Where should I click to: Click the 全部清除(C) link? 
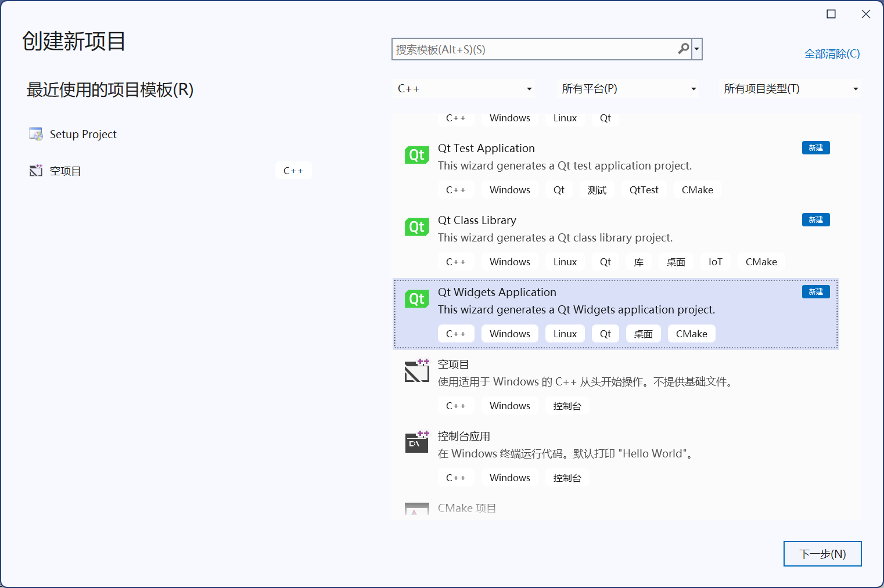[832, 54]
